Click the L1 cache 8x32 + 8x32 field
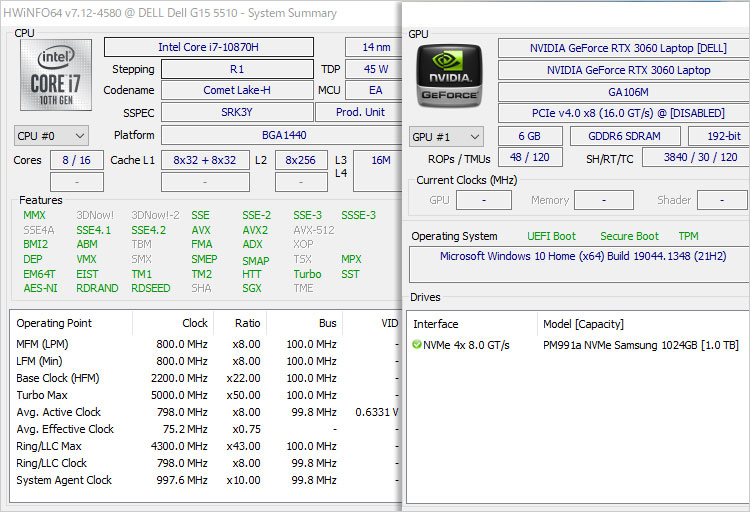Image resolution: width=750 pixels, height=512 pixels. coord(205,160)
